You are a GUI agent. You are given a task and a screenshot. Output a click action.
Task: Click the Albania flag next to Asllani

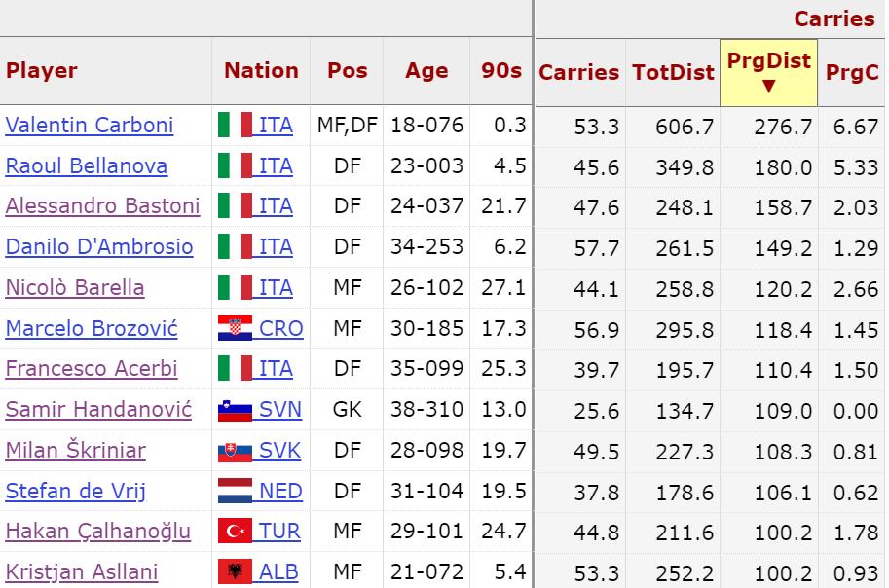click(235, 572)
